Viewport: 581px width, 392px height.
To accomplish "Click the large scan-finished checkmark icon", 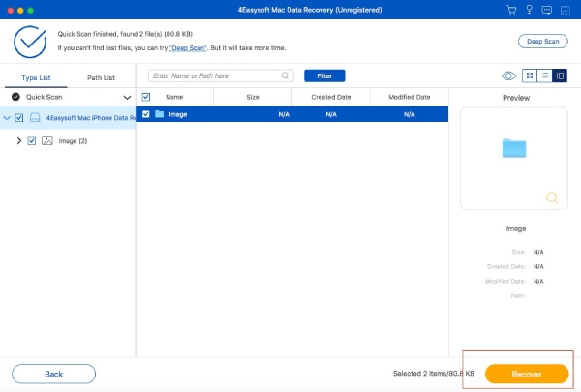I will coord(30,42).
